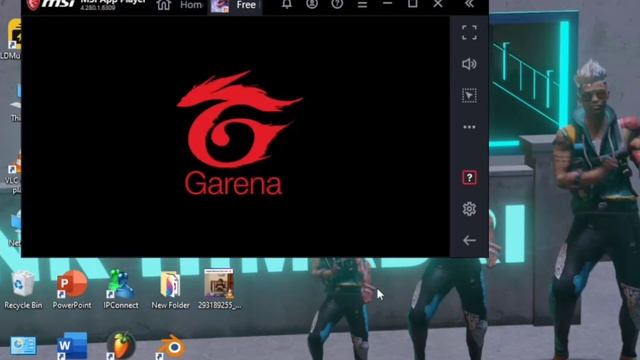640x360 pixels.
Task: Toggle the sidebar volume speaker icon
Action: tap(469, 64)
